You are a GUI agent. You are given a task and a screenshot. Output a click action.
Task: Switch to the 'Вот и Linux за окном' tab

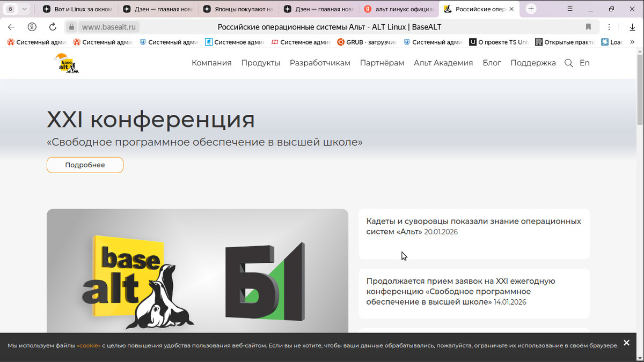pyautogui.click(x=78, y=9)
